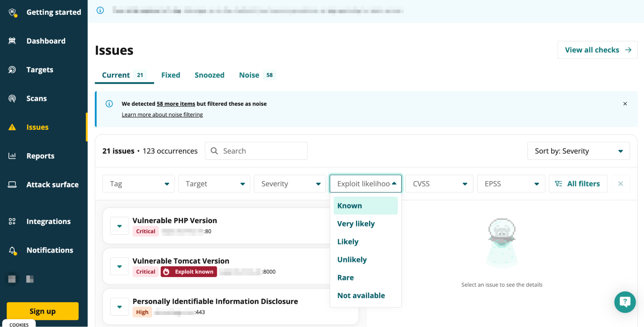Open the Sort by Severity dropdown
This screenshot has width=644, height=327.
pos(578,151)
